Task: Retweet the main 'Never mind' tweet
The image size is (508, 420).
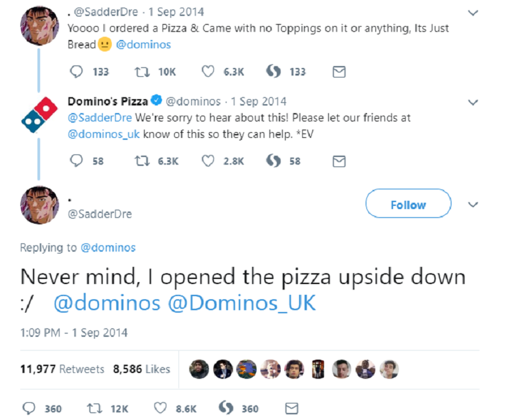Action: tap(95, 409)
